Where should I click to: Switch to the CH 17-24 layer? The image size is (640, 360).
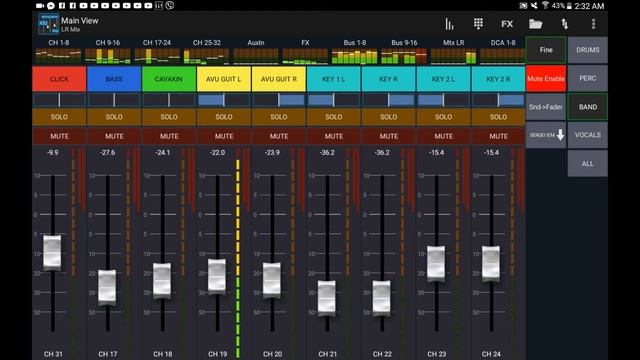tap(157, 51)
